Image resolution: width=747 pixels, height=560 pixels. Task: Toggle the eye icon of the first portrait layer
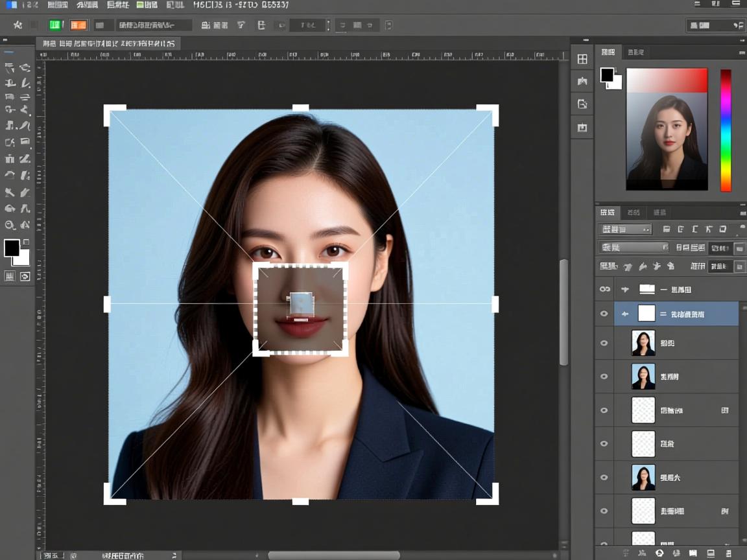tap(604, 343)
